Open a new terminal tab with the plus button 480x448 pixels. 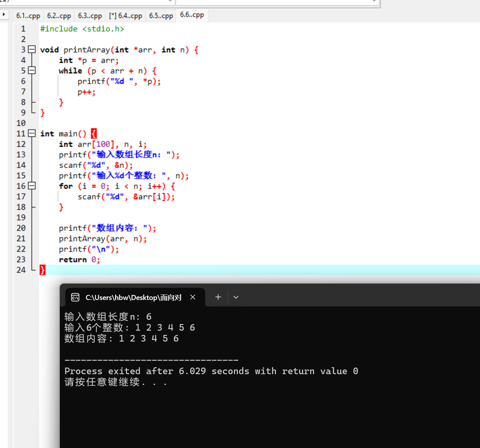click(x=218, y=297)
